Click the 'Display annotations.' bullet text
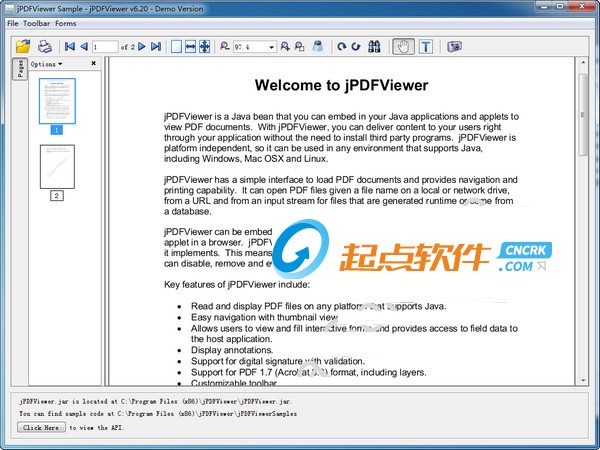 232,350
